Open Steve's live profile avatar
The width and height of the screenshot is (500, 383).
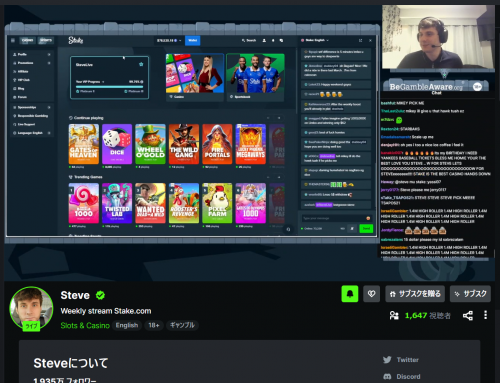31,309
